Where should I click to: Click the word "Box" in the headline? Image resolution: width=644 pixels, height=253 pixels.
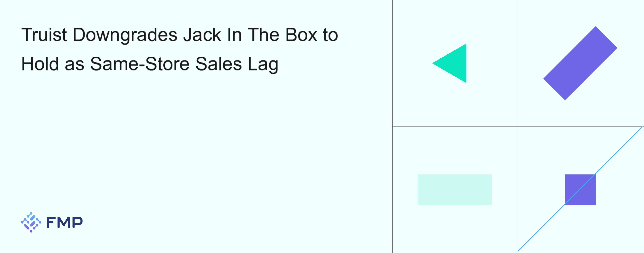301,35
